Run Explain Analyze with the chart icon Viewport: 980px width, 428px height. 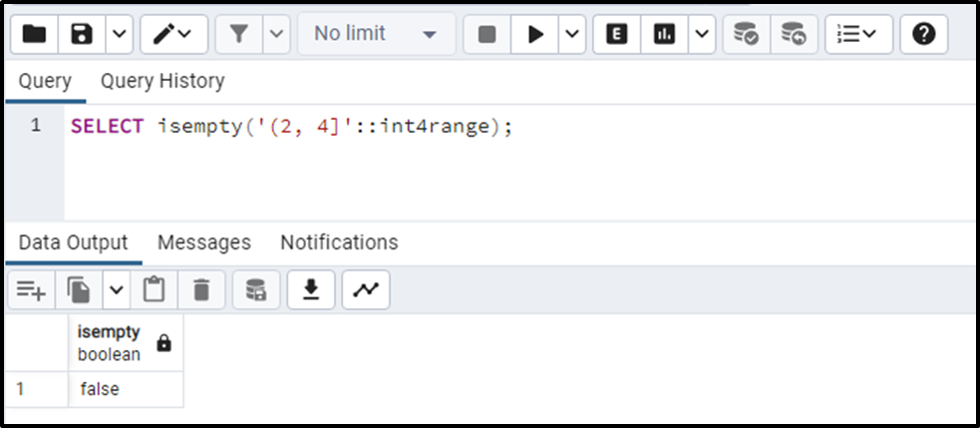point(664,34)
